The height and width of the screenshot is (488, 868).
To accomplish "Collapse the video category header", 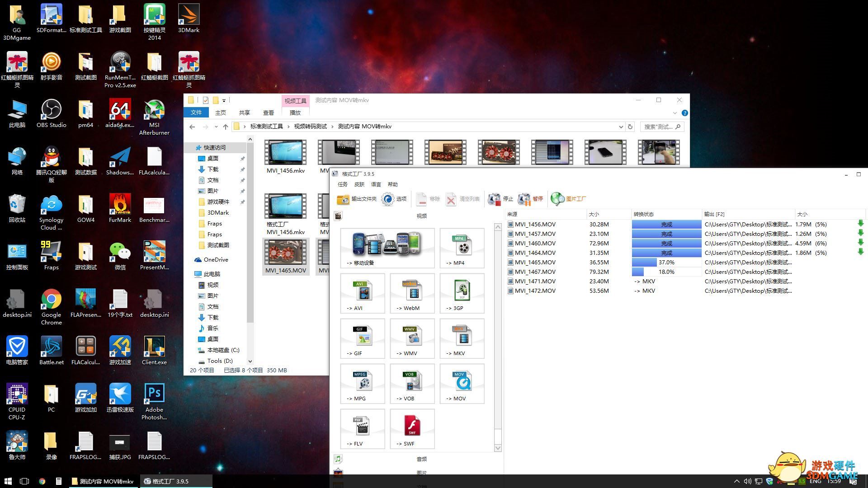I will [421, 216].
